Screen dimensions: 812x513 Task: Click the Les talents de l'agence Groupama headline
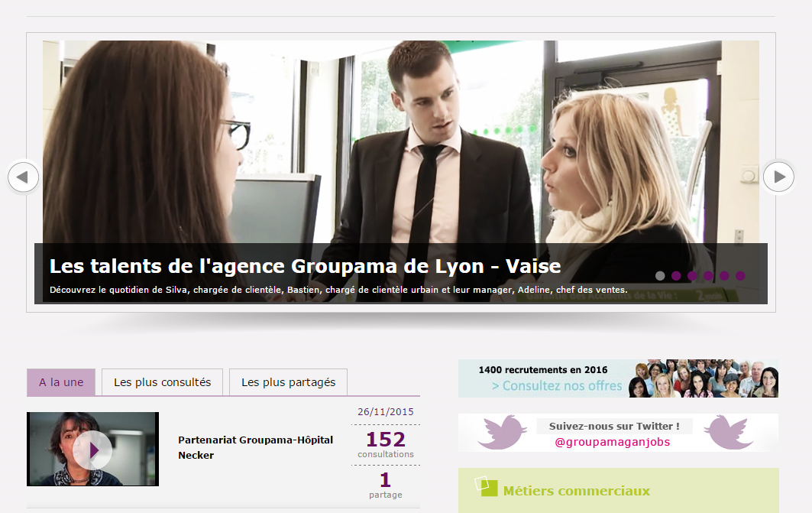click(305, 266)
